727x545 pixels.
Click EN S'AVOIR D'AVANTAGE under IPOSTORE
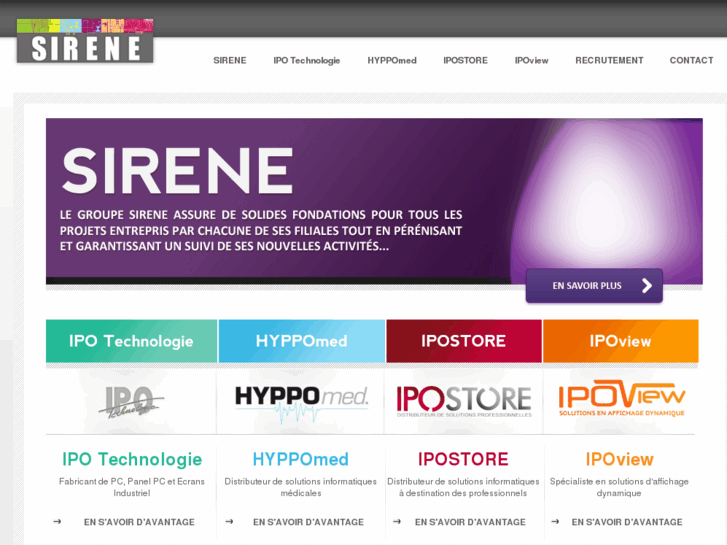point(470,522)
